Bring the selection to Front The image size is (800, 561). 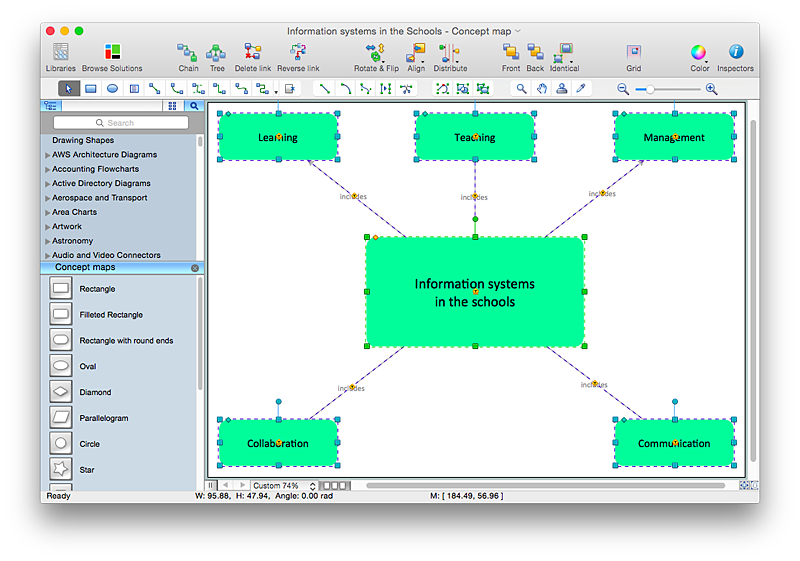point(511,58)
